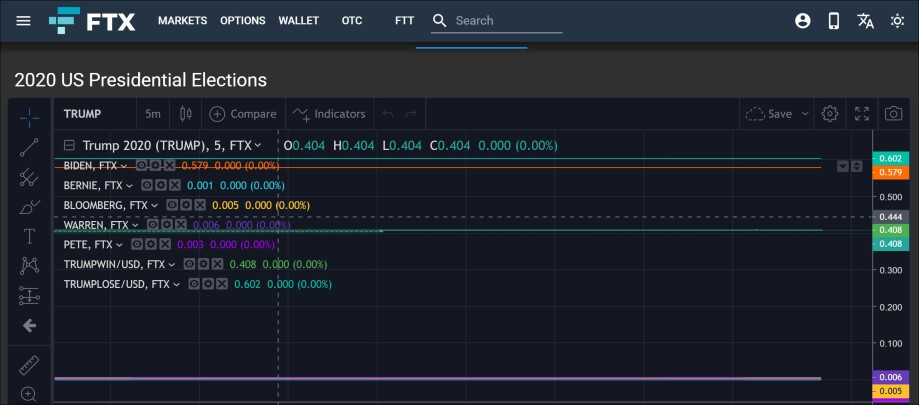This screenshot has height=405, width=919.
Task: Open the chart camera snapshot tool
Action: coord(893,114)
